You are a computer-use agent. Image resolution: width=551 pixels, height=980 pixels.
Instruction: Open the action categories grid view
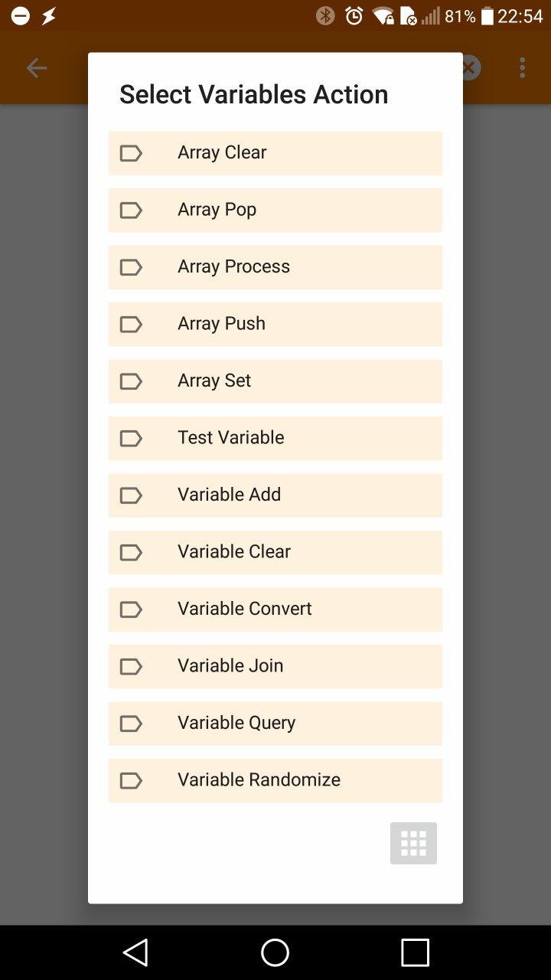[413, 843]
